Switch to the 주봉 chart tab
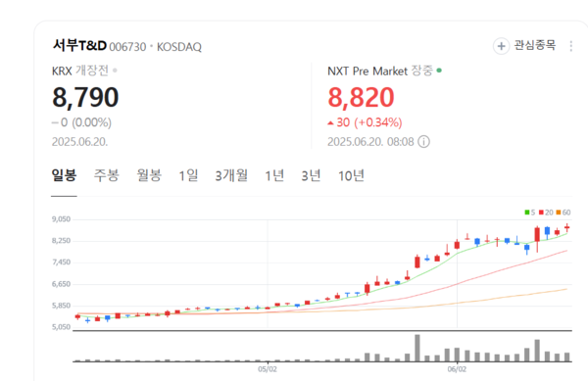Screen dimensions: 588x381 click(x=107, y=175)
